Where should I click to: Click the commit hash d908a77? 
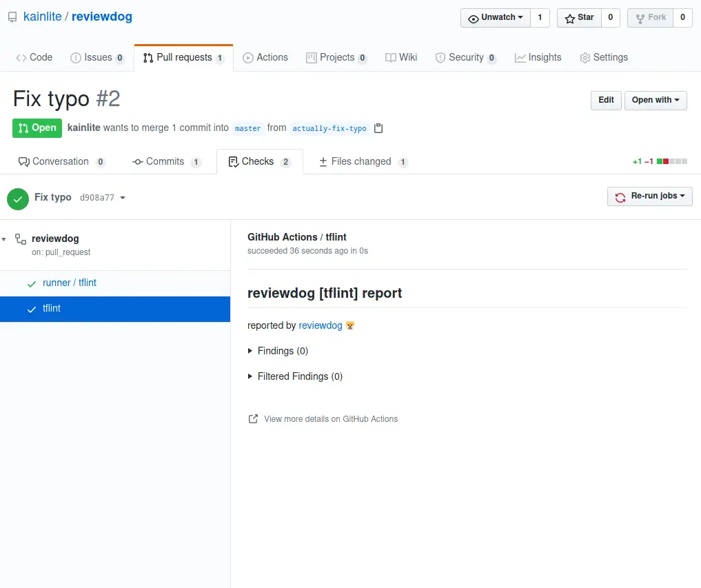click(97, 198)
